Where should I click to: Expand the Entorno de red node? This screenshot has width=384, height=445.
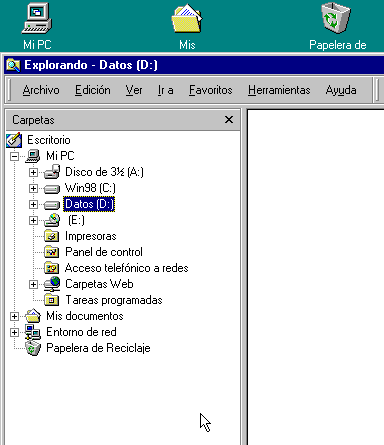tap(14, 332)
